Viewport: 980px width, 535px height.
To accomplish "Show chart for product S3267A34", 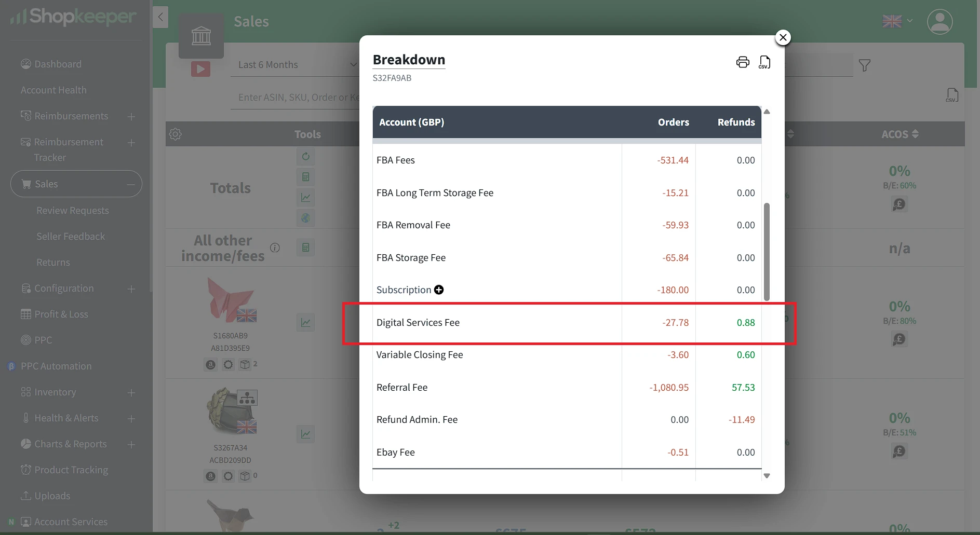I will point(306,434).
